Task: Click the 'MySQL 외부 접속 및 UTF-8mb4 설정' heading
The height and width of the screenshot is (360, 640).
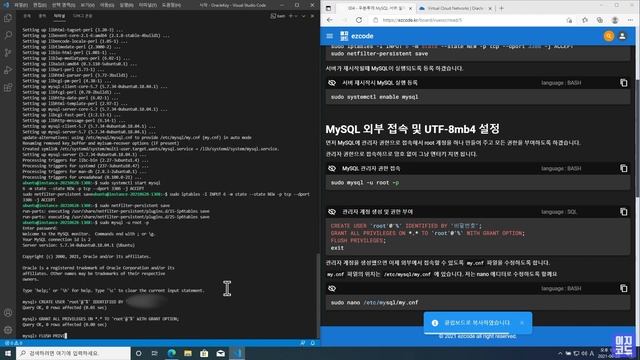Action: (412, 129)
